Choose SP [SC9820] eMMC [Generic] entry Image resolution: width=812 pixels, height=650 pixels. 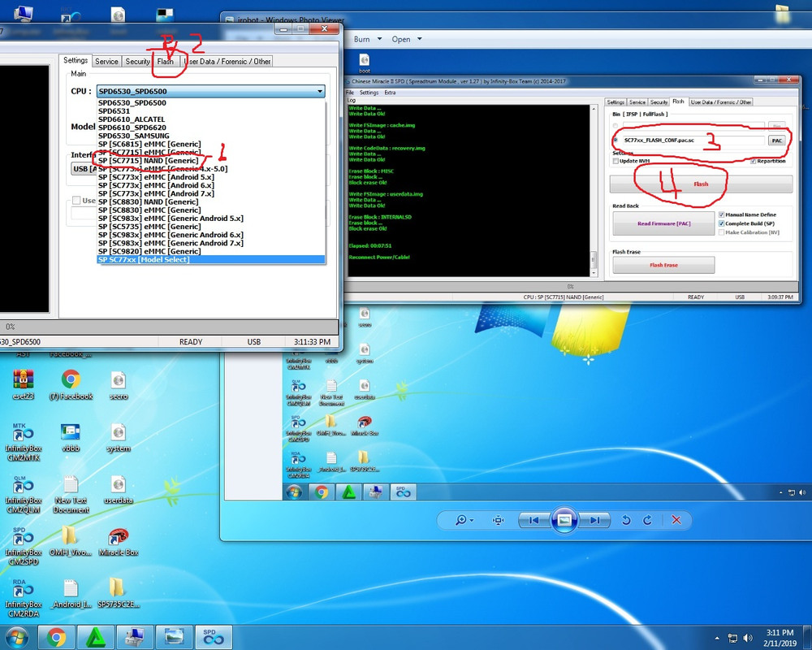[x=211, y=251]
